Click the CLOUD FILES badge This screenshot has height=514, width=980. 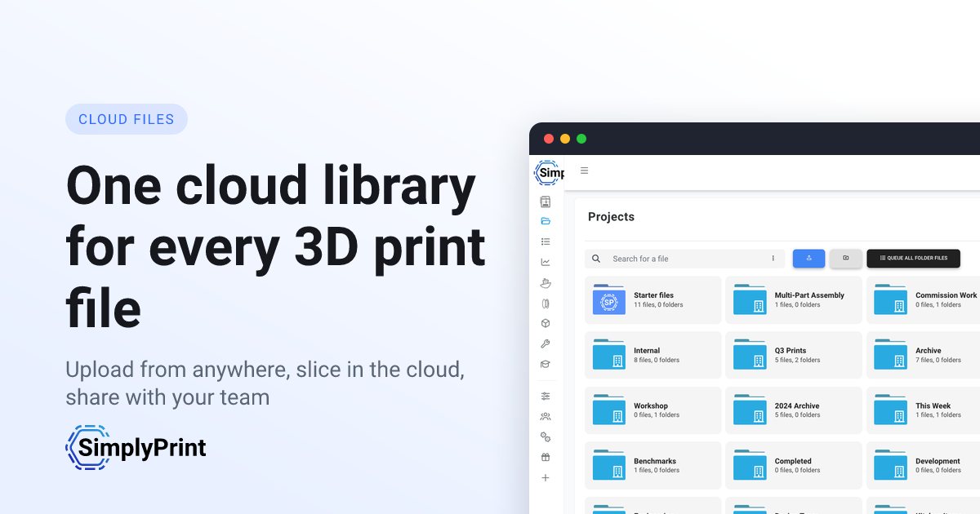pos(127,119)
